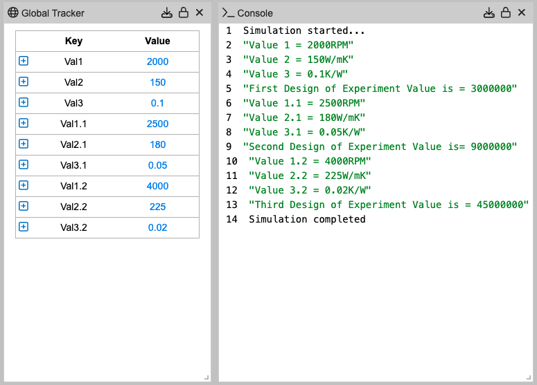Download the Console output
537x385 pixels.
coord(489,13)
